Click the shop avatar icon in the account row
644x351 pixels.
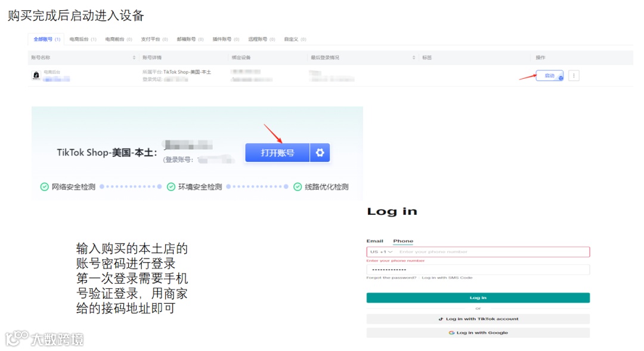coord(36,75)
